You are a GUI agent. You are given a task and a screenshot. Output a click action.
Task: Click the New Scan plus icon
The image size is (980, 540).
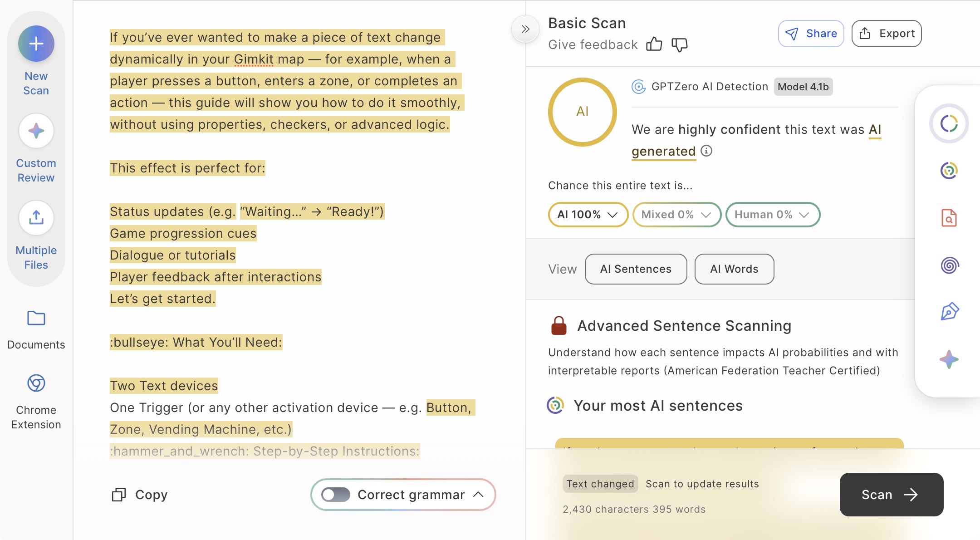pos(36,44)
